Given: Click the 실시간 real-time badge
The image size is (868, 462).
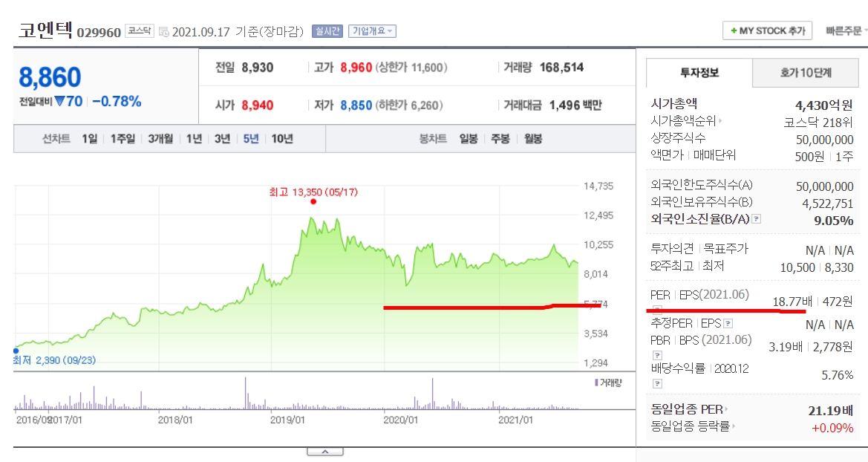Looking at the screenshot, I should 327,31.
